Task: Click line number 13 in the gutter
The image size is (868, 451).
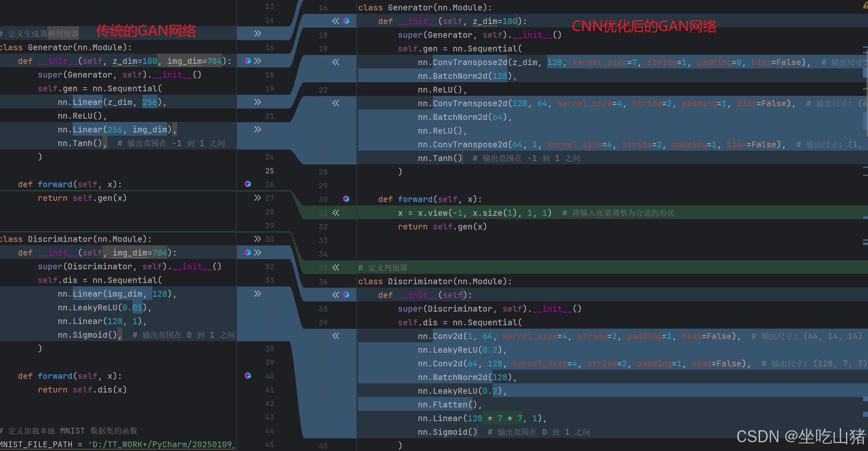Action: (270, 7)
